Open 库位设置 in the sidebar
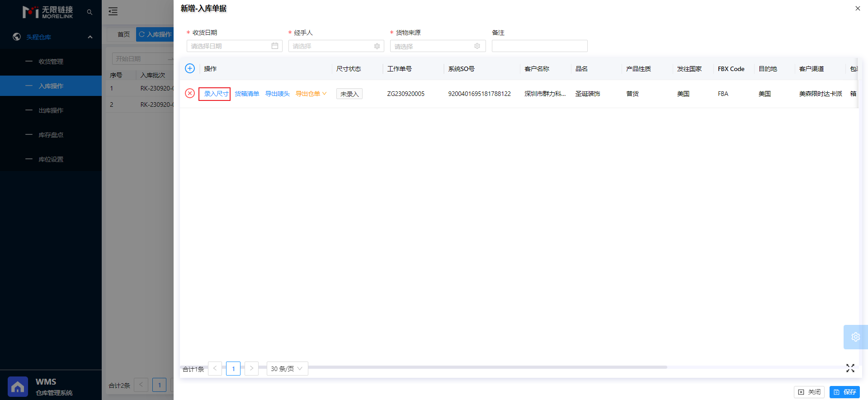Viewport: 868px width, 400px height. [x=51, y=159]
